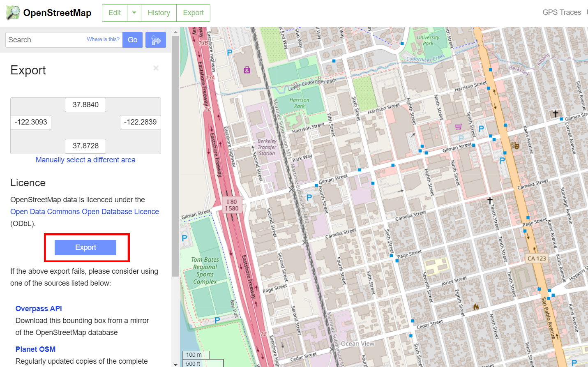Viewport: 588px width, 367px height.
Task: Click the cross icon on Tenth Street near Camelia
Action: (x=490, y=201)
